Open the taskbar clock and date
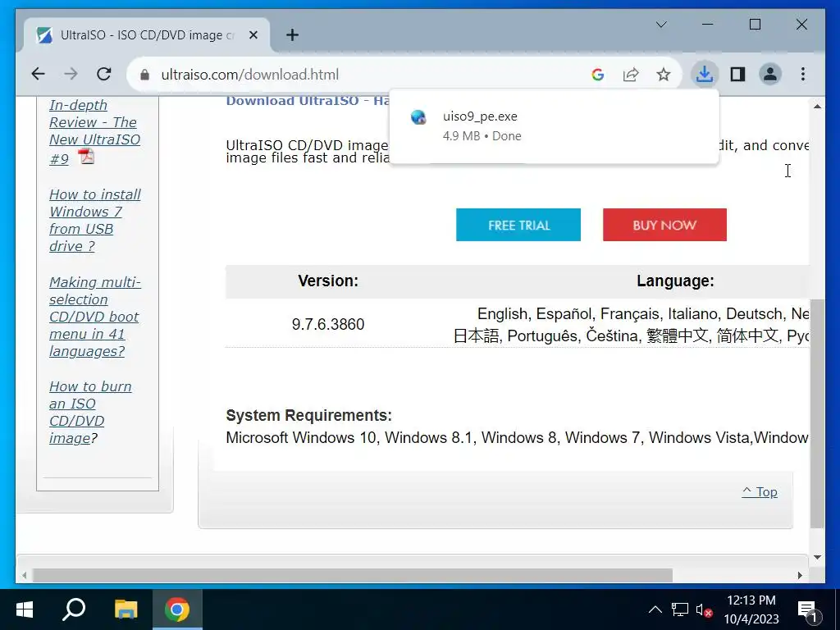This screenshot has height=630, width=840. click(x=751, y=609)
